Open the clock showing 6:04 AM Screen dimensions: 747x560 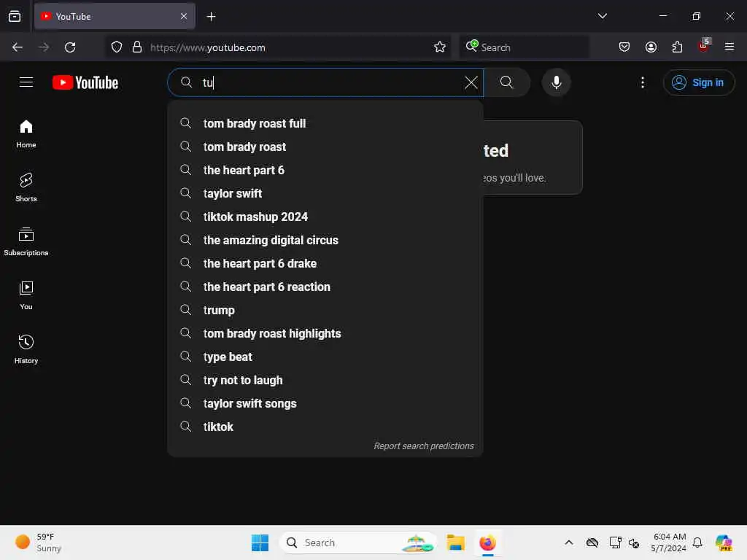pos(668,542)
